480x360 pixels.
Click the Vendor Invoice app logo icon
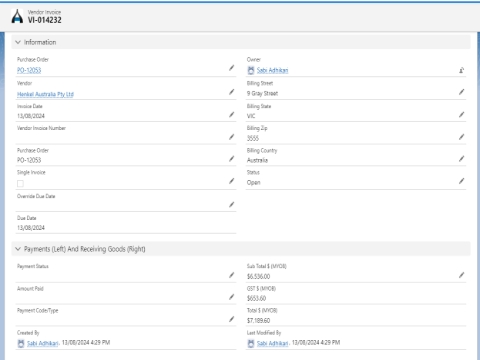pos(17,16)
